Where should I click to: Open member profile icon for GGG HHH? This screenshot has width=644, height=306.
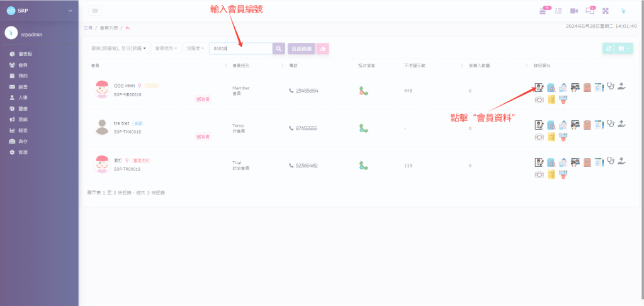click(539, 88)
